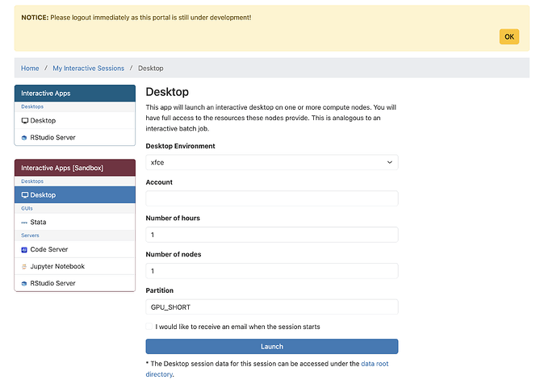557x392 pixels.
Task: Click the Desktop monitor icon in Interactive Apps
Action: pos(24,121)
